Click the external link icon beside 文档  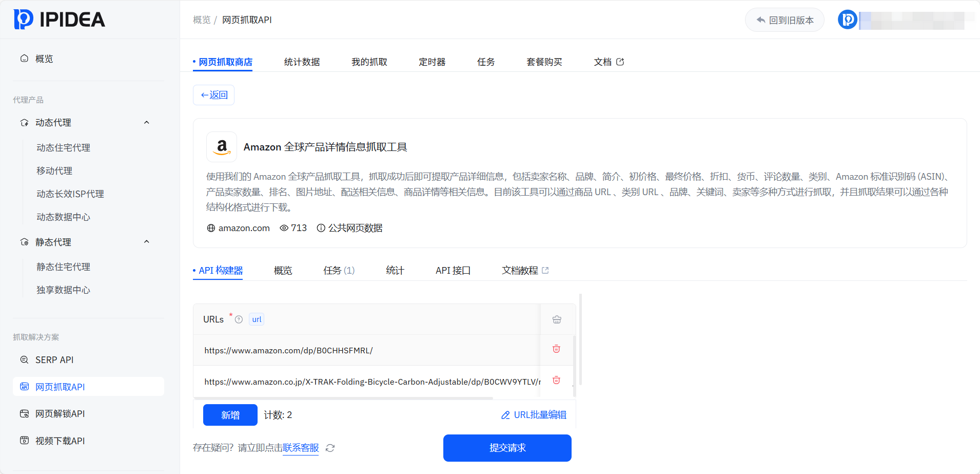[620, 62]
